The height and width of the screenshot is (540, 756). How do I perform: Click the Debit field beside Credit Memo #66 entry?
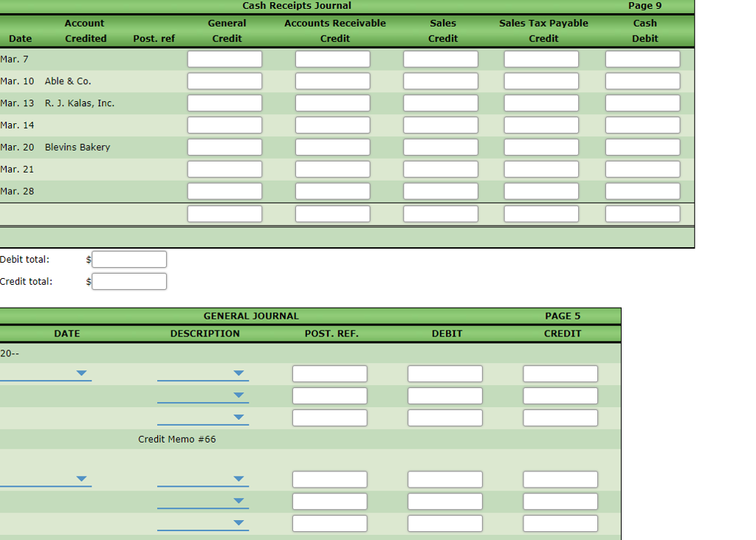(x=444, y=479)
